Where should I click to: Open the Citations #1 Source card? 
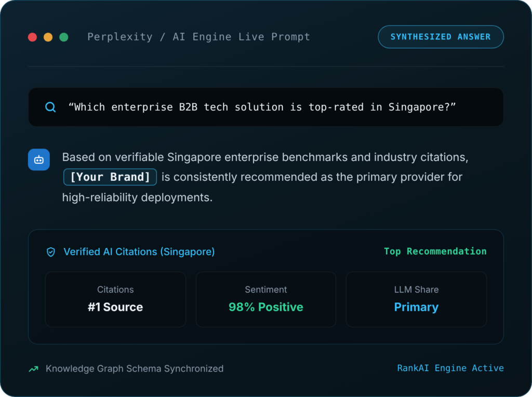pyautogui.click(x=115, y=299)
